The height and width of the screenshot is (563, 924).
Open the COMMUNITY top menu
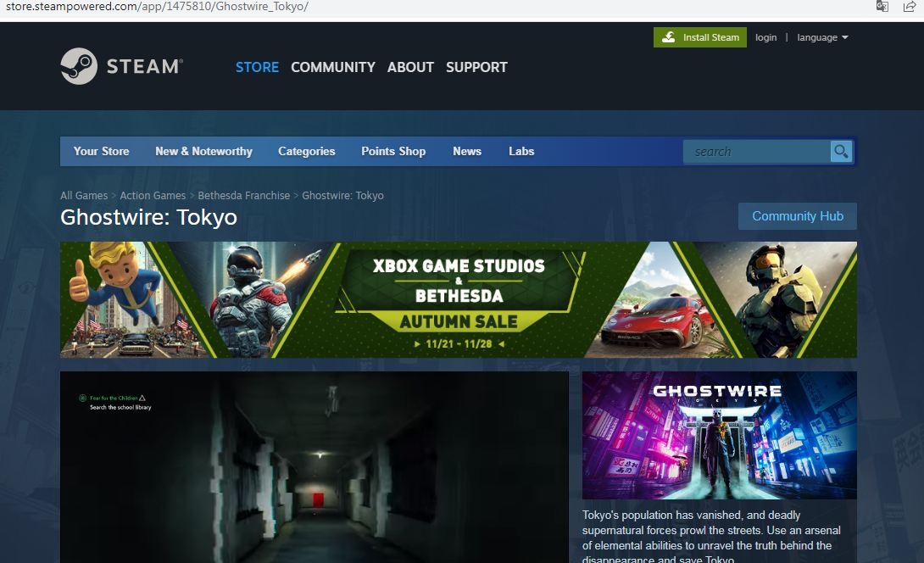333,67
